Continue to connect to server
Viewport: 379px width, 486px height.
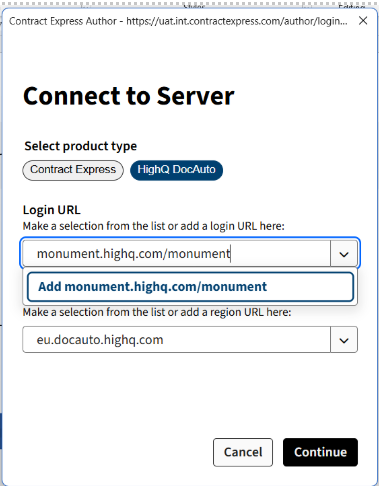click(x=320, y=452)
